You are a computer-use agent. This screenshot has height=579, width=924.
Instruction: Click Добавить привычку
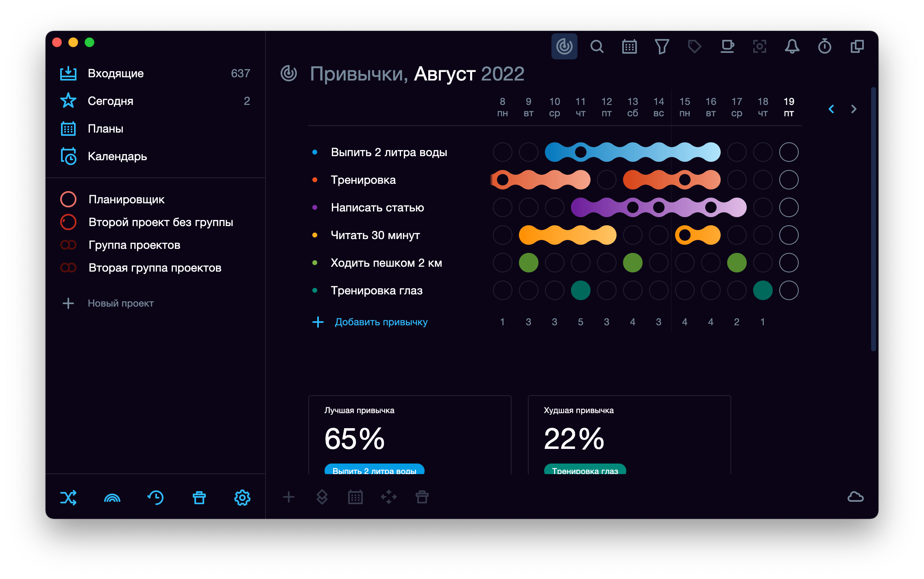coord(381,322)
